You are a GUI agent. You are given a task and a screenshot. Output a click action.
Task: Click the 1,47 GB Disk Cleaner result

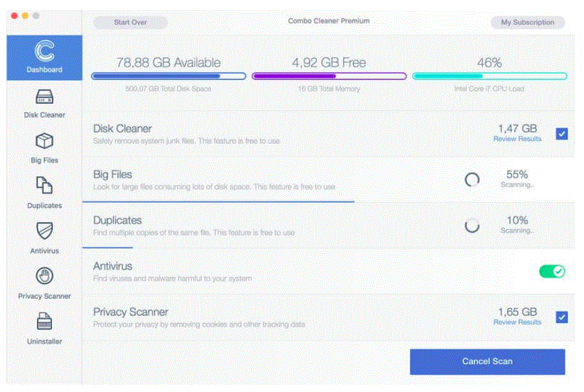(518, 128)
